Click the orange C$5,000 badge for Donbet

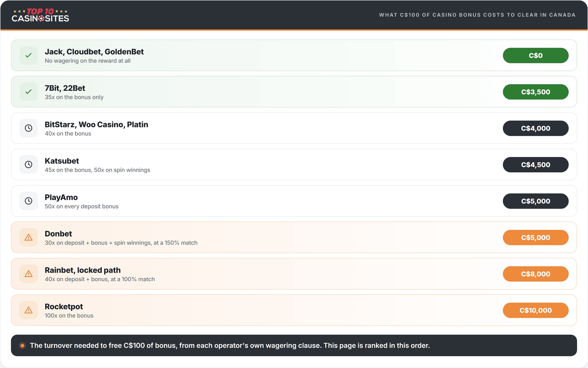(x=536, y=237)
